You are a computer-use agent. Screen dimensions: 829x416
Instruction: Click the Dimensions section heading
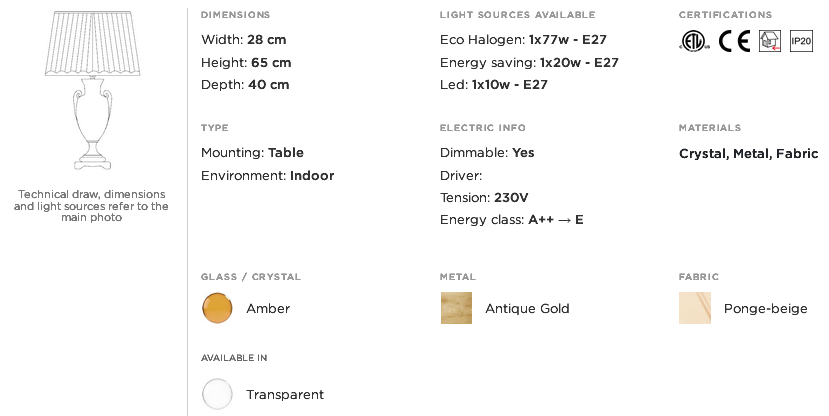(x=235, y=15)
